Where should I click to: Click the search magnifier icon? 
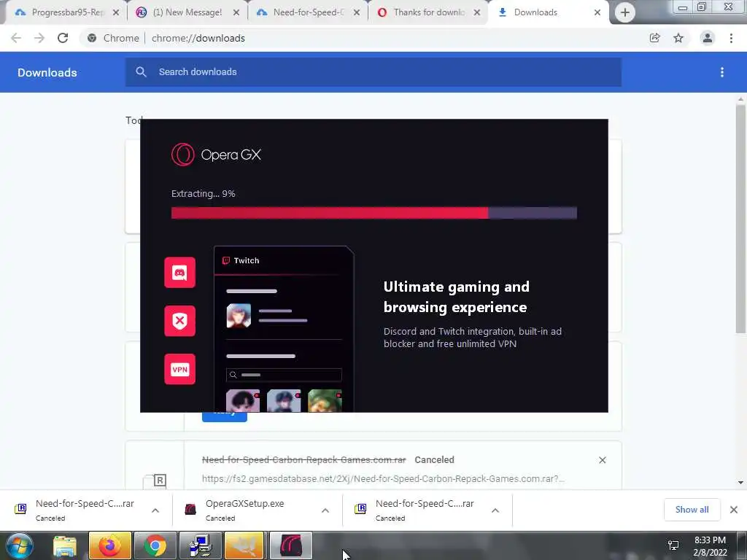tap(141, 72)
